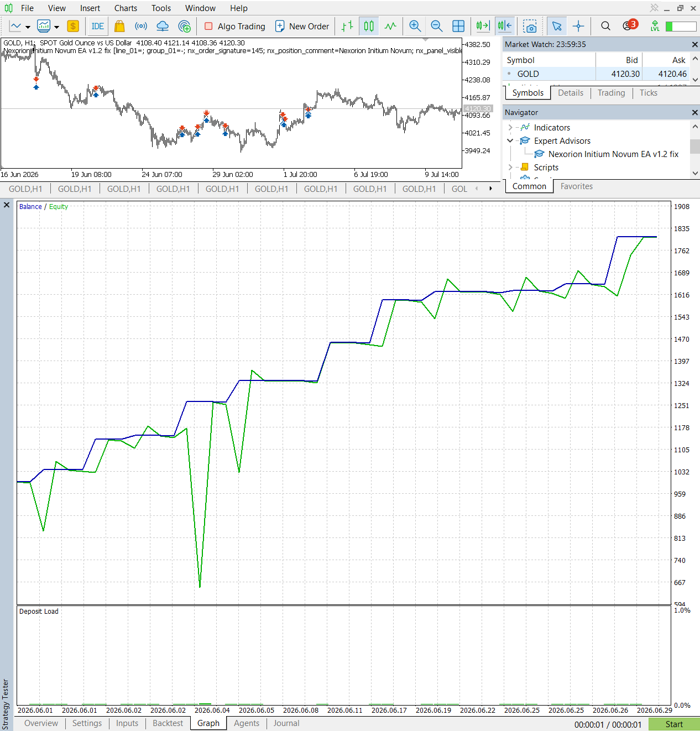Open the Help menu
The image size is (700, 731).
[x=239, y=8]
